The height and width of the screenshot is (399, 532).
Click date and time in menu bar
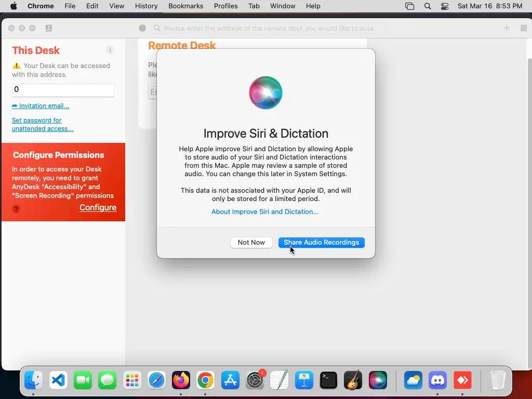489,6
